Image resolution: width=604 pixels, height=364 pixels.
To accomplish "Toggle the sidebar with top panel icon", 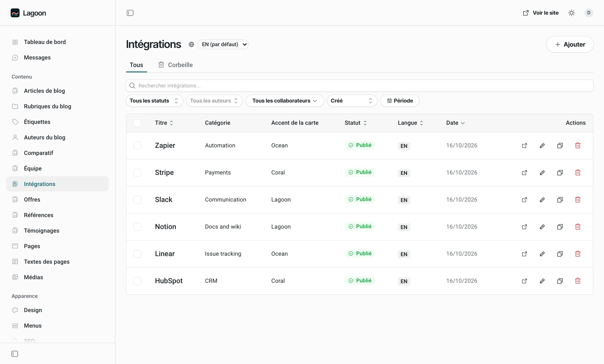I will (130, 13).
